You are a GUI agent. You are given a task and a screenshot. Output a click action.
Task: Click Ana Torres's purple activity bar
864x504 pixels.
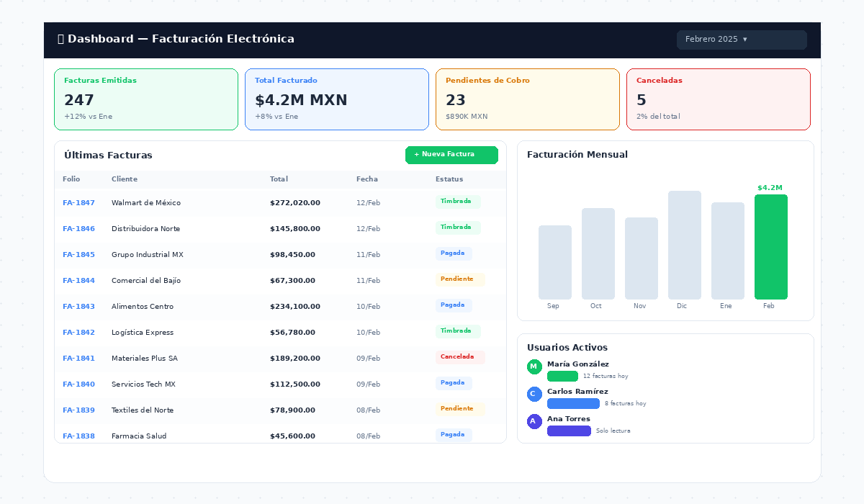(x=569, y=431)
